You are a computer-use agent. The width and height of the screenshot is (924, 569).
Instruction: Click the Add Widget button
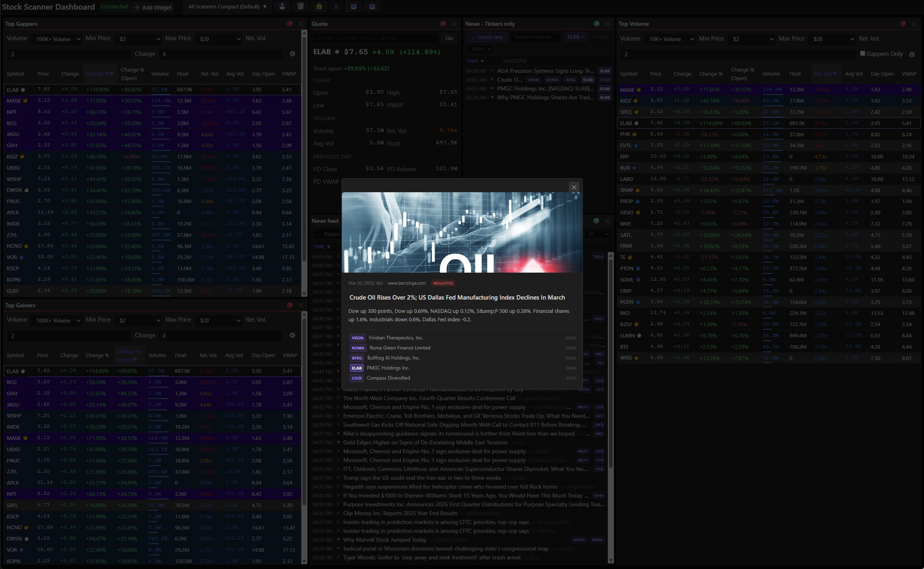tap(153, 8)
